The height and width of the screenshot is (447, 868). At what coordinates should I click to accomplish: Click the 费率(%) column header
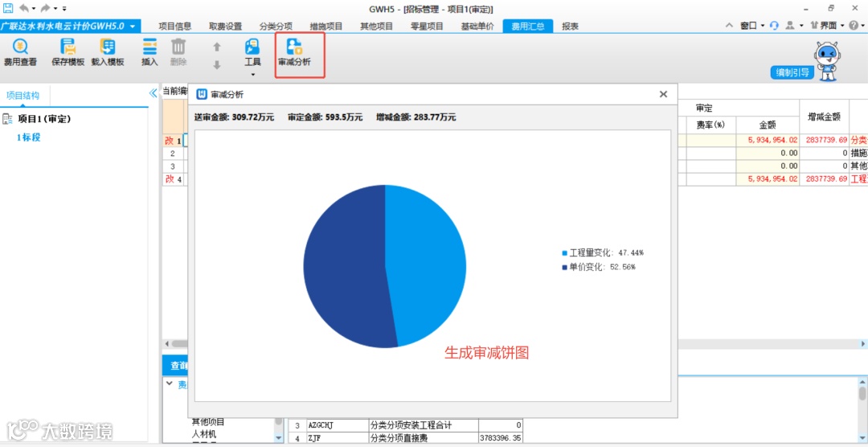coord(710,125)
